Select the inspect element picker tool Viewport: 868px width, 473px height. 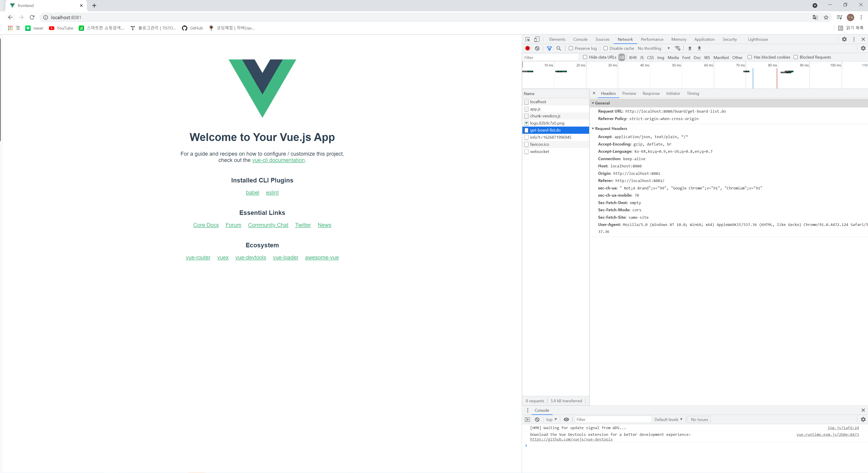click(528, 39)
